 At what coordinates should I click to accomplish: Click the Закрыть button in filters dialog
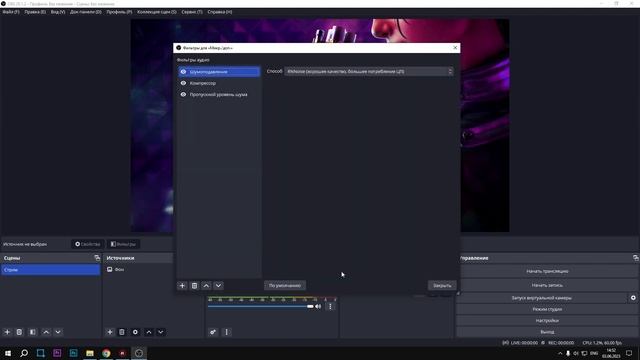(x=442, y=286)
